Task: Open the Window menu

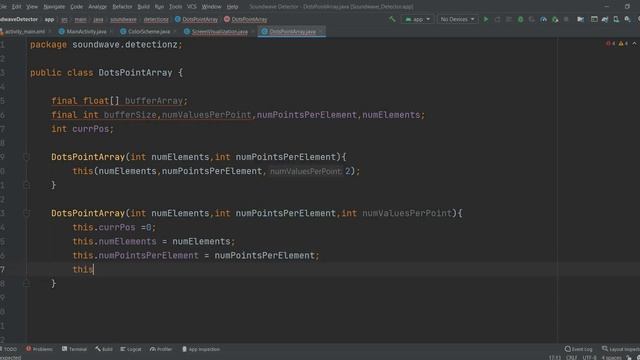Action: [x=211, y=7]
